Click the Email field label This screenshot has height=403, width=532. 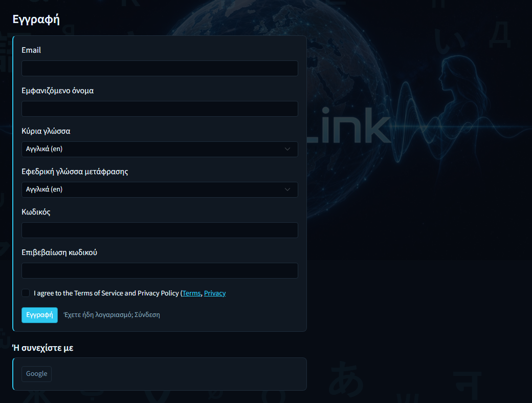point(31,50)
